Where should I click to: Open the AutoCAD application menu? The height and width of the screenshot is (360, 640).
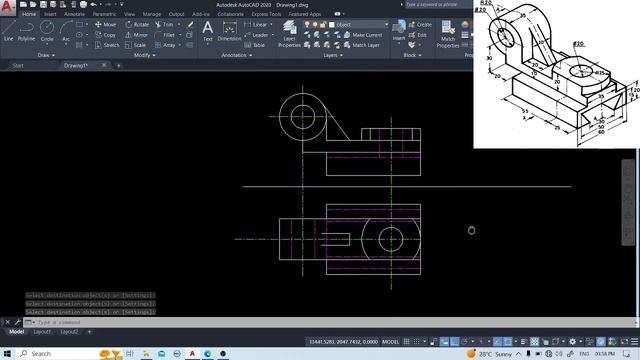click(x=7, y=7)
